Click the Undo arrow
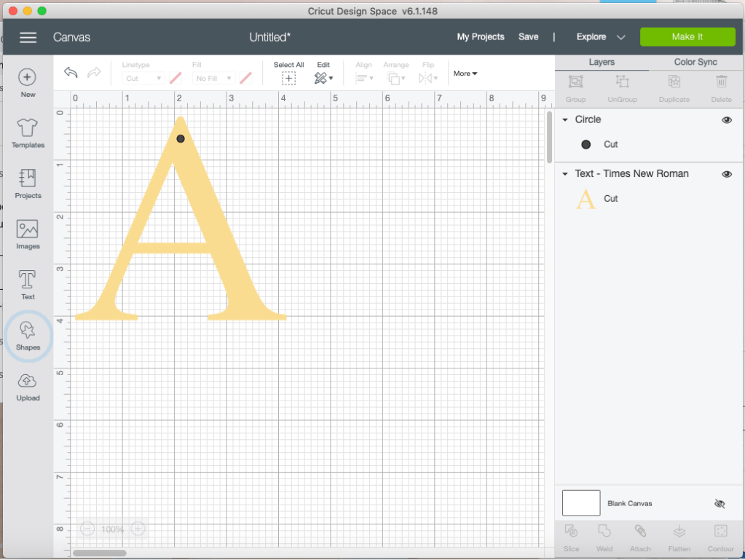 tap(71, 72)
